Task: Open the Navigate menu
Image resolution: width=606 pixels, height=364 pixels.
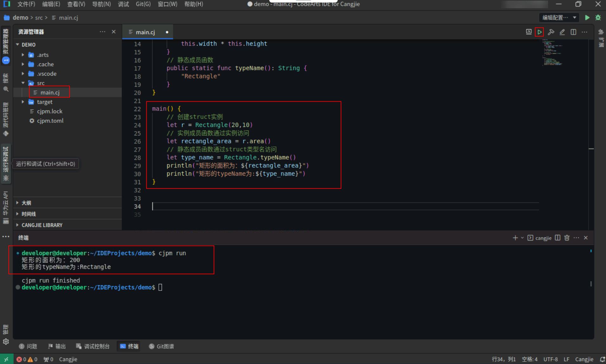Action: (101, 4)
